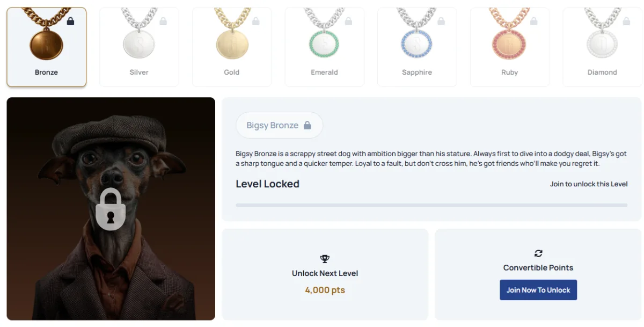The width and height of the screenshot is (644, 327).
Task: Click the padlock overlay on the dog portrait
Action: pos(111,210)
